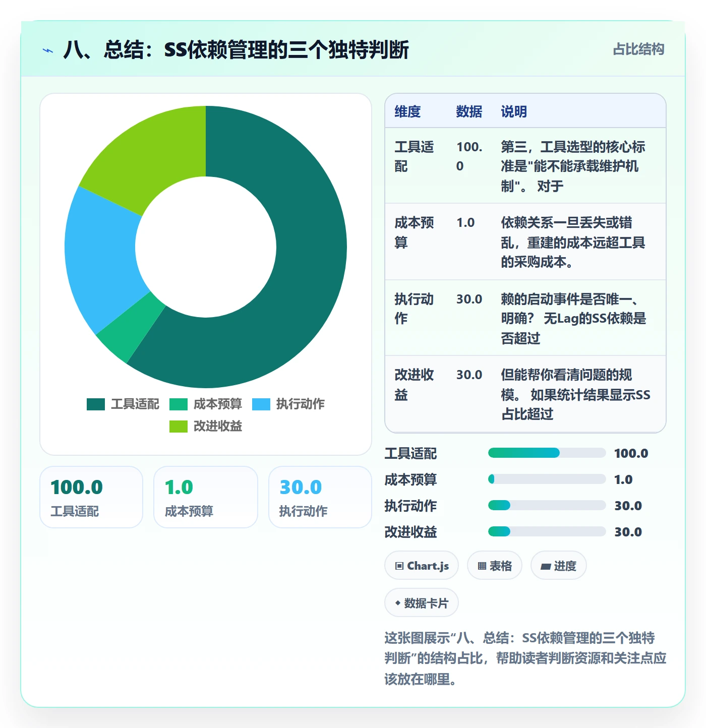
Task: Click the 执行动作 progress bar
Action: 547,505
